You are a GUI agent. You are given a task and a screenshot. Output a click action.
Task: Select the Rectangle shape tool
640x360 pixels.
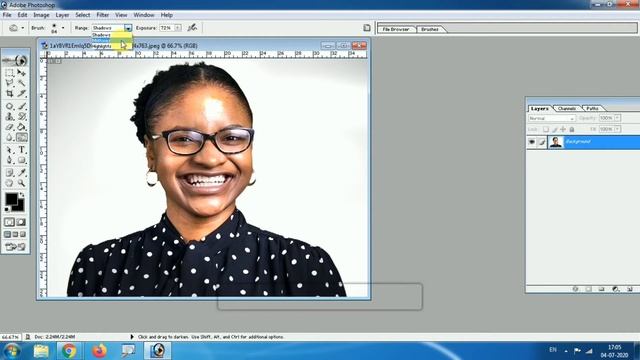pyautogui.click(x=22, y=160)
